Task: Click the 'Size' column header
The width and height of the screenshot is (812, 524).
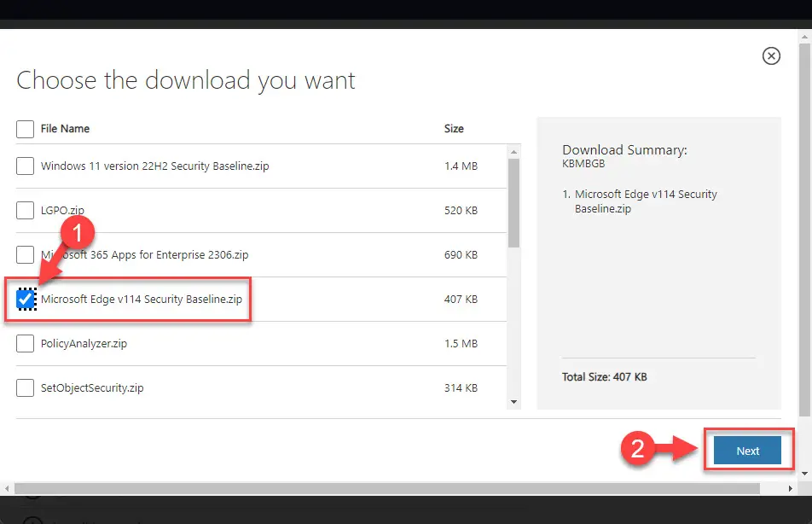Action: click(x=454, y=129)
